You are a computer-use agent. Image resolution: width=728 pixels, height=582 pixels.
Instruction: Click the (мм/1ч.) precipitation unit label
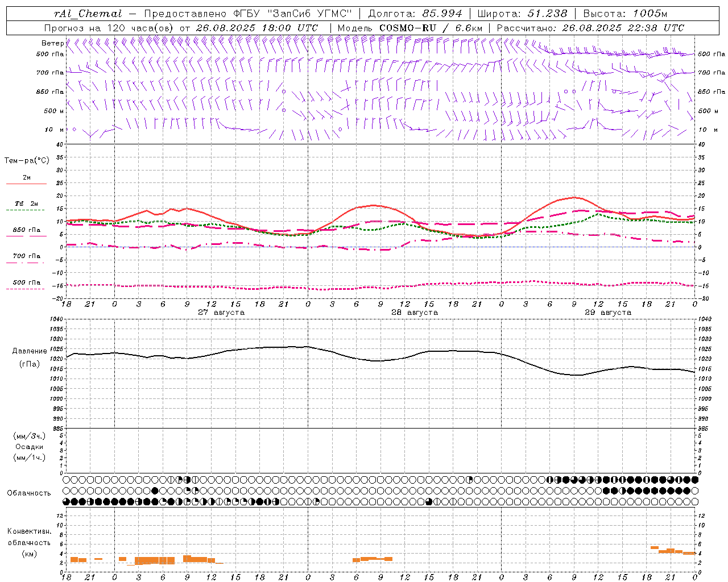29,457
